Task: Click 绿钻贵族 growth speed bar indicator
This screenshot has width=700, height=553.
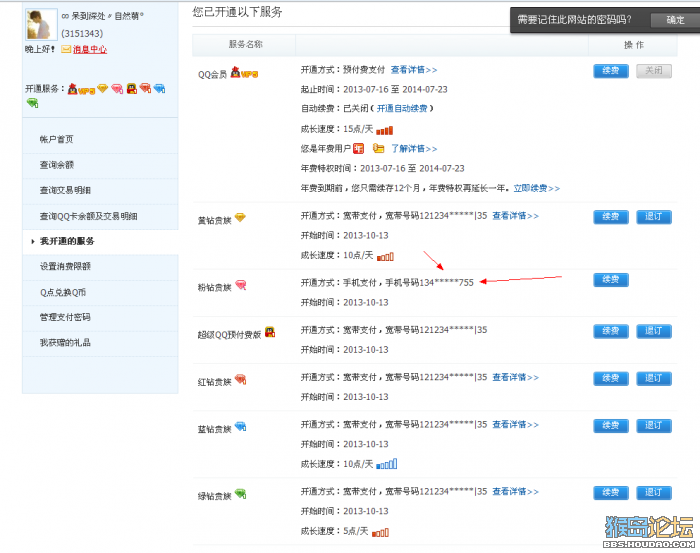Action: tap(380, 532)
